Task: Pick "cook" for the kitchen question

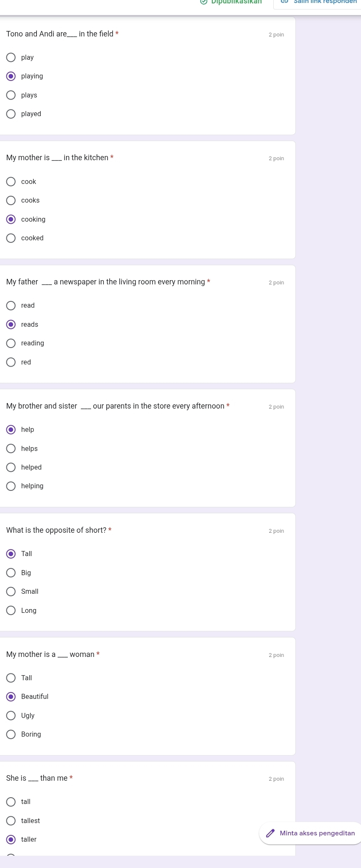Action: click(11, 181)
